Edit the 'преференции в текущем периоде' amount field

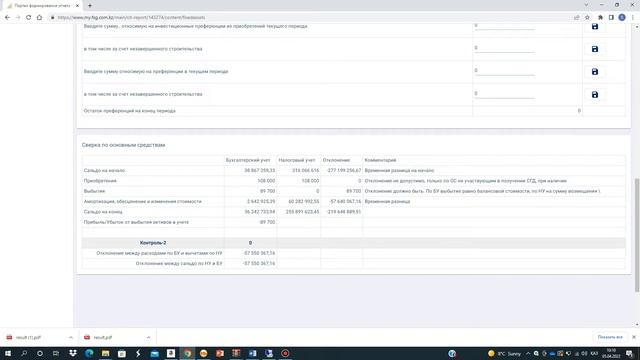[x=504, y=71]
